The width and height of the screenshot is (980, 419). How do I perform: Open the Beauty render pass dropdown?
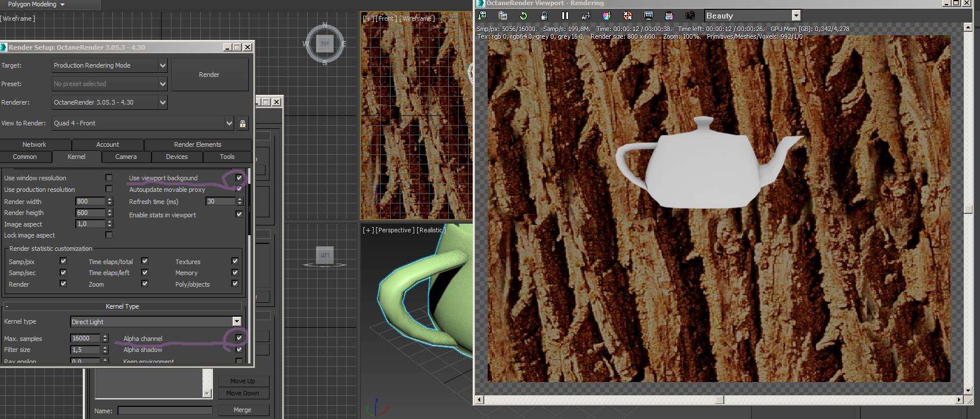pos(795,16)
